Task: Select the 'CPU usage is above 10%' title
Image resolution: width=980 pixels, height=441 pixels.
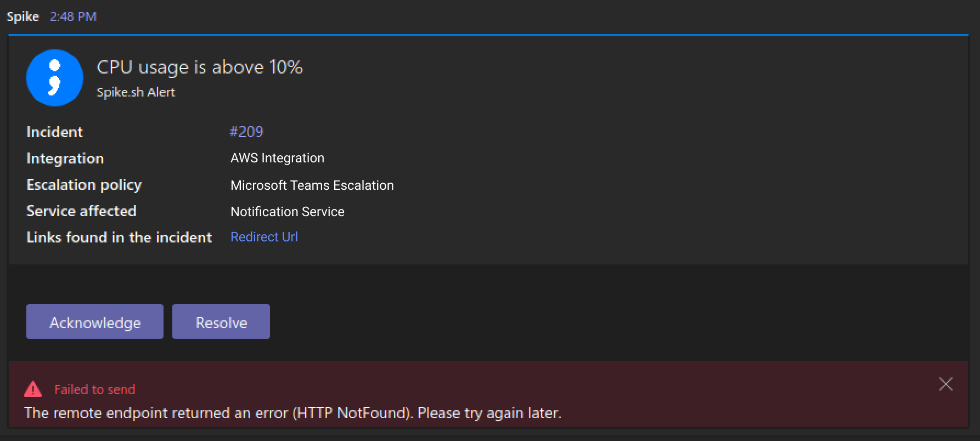Action: [200, 67]
